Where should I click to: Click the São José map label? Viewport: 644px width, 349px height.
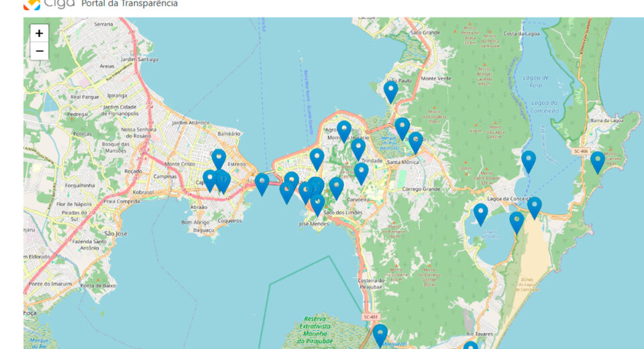click(x=115, y=234)
